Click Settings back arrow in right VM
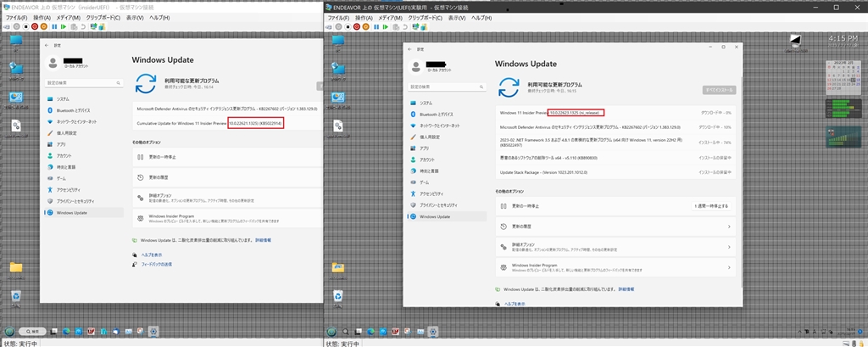Viewport: 868px width, 347px height. [x=409, y=49]
